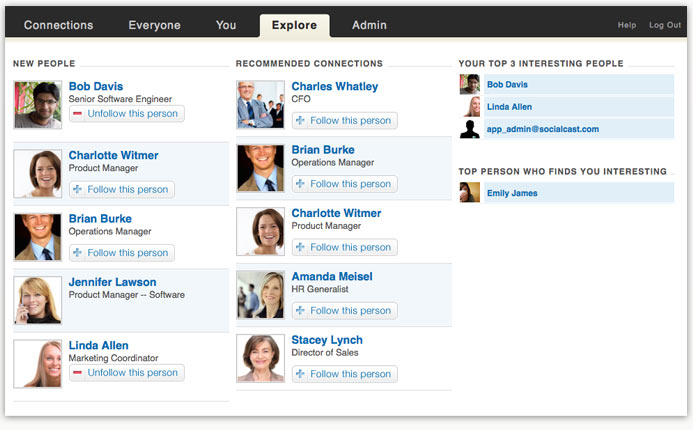Click the silhouette avatar for app_admin@socialcast.com
The height and width of the screenshot is (430, 693).
coord(469,129)
